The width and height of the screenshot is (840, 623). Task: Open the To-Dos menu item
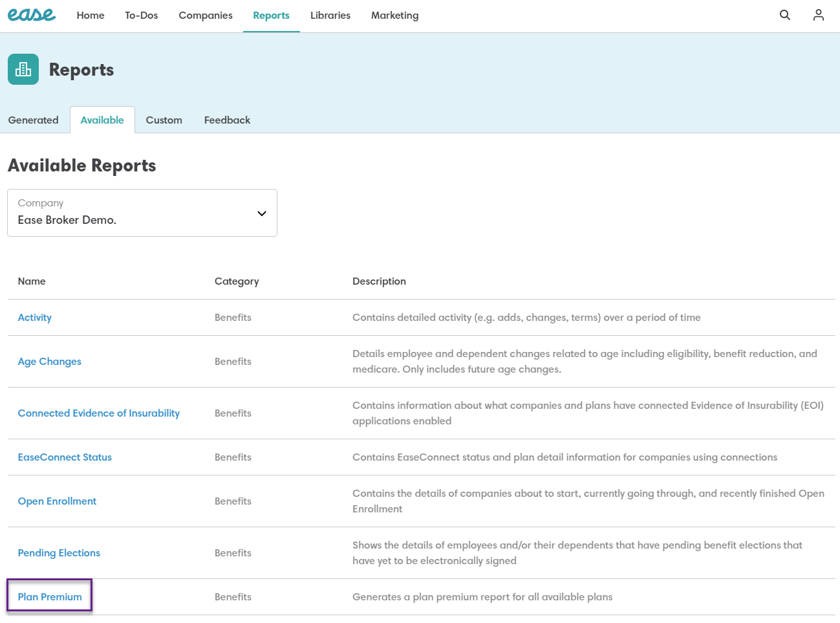coord(142,16)
